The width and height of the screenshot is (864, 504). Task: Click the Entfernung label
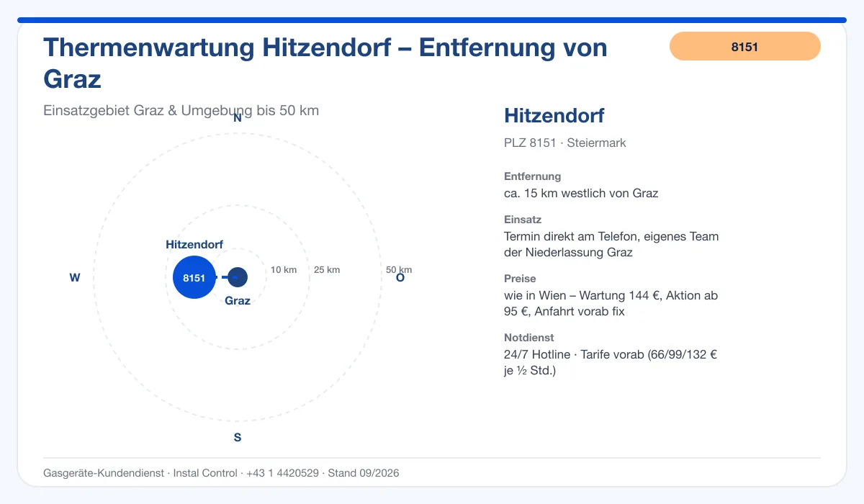point(533,176)
